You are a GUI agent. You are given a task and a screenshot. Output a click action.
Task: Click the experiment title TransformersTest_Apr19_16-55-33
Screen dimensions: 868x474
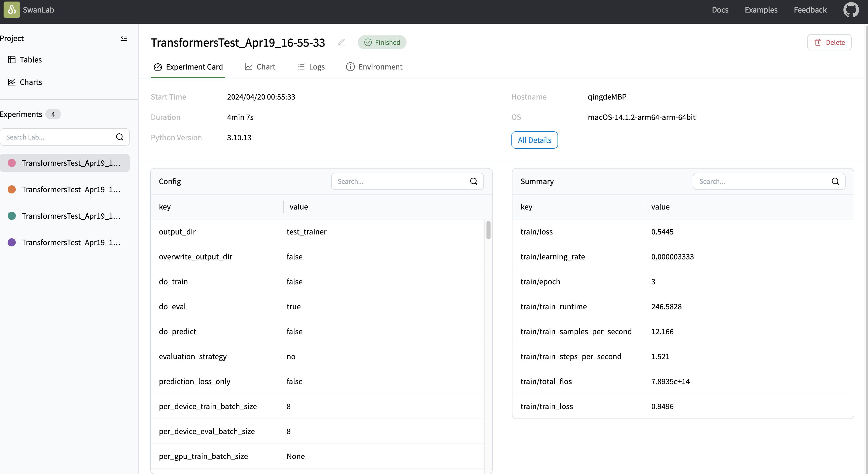click(x=238, y=43)
